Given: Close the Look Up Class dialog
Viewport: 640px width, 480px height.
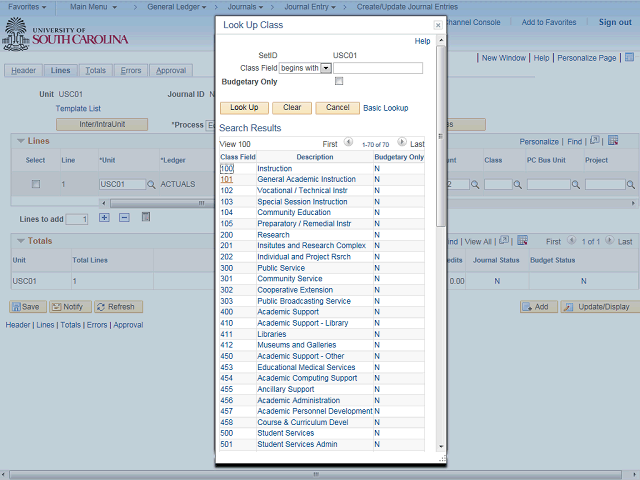Looking at the screenshot, I should [438, 25].
